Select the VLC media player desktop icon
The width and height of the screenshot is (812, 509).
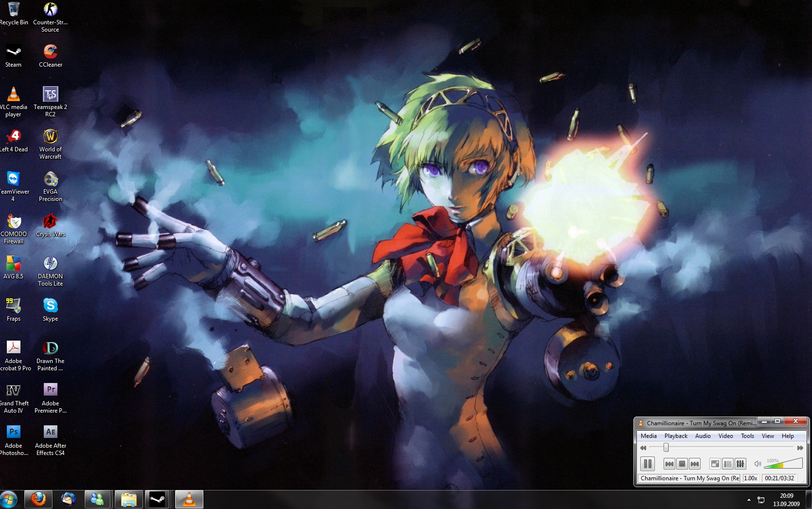click(13, 102)
